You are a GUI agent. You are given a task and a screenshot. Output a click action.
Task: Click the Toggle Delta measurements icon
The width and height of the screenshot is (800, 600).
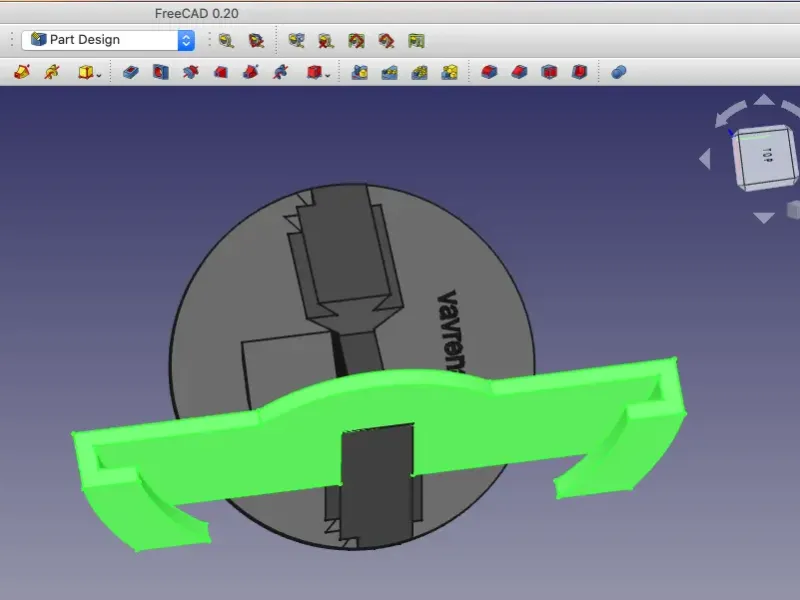[416, 40]
